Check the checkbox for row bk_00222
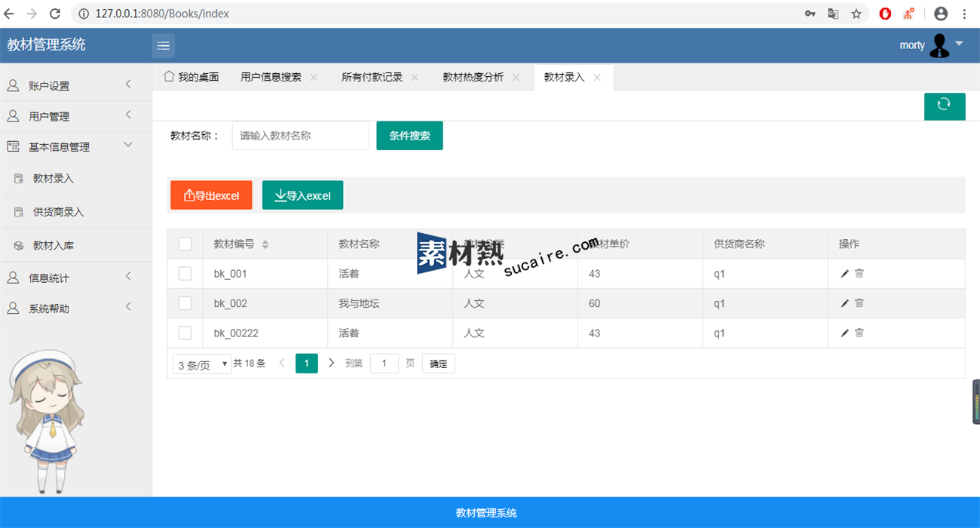Screen dimensions: 980x528 click(185, 333)
